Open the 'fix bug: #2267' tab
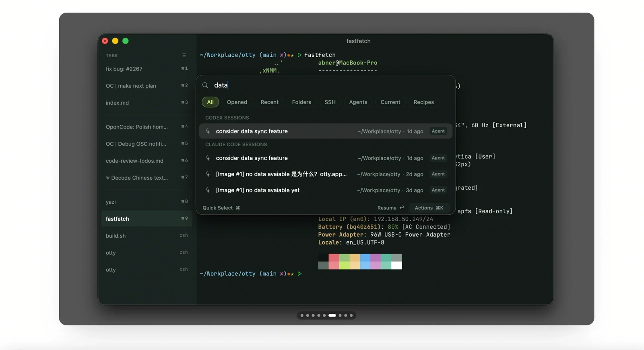This screenshot has height=350, width=644. point(147,69)
